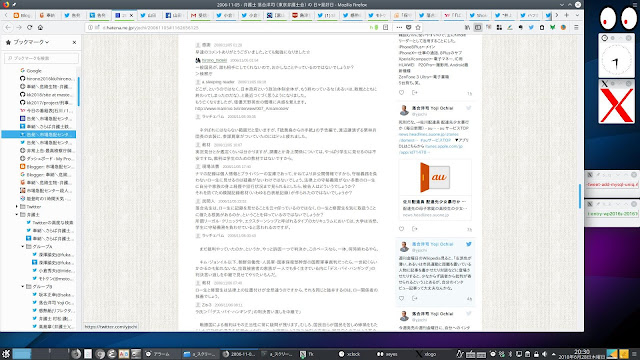Expand the Twitter bookmark folder
The width and height of the screenshot is (640, 360).
(17, 207)
